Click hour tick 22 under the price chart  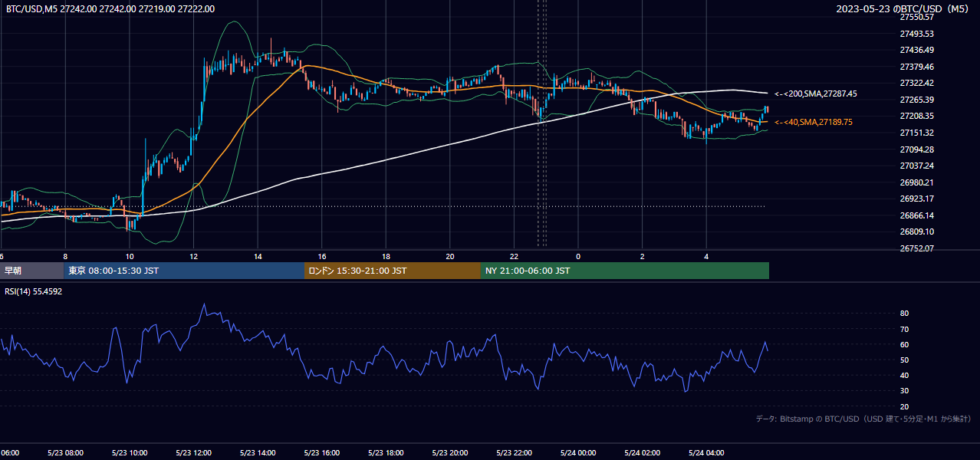514,256
